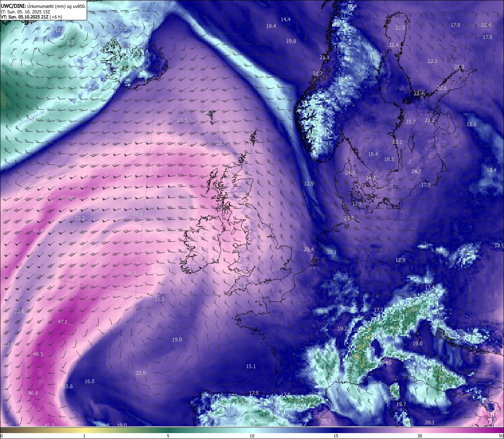This screenshot has height=439, width=504.
Task: Click the 25.7 value at the bottom
Action: pos(326,421)
